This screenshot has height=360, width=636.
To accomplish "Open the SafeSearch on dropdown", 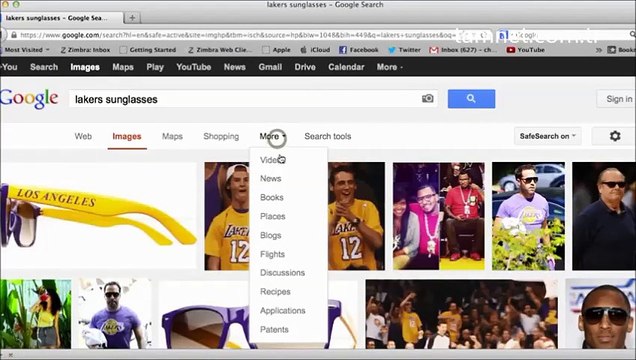I will coord(548,136).
